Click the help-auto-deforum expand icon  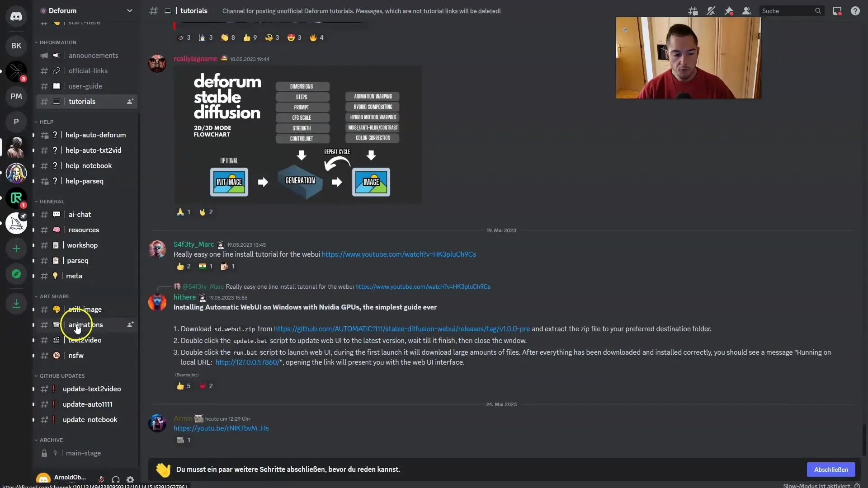coord(33,135)
